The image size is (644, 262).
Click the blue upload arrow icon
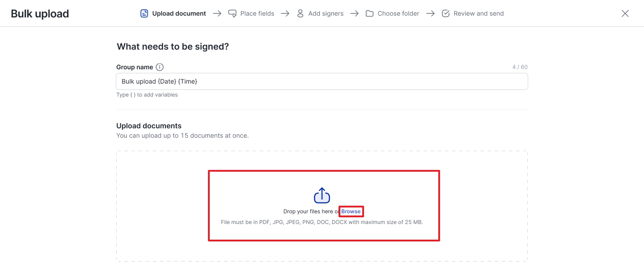322,195
